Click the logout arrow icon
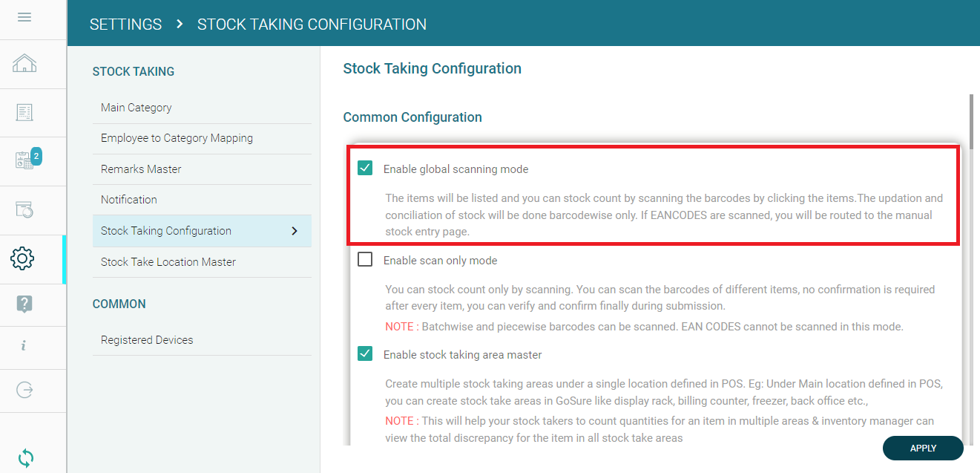The image size is (980, 473). [24, 390]
